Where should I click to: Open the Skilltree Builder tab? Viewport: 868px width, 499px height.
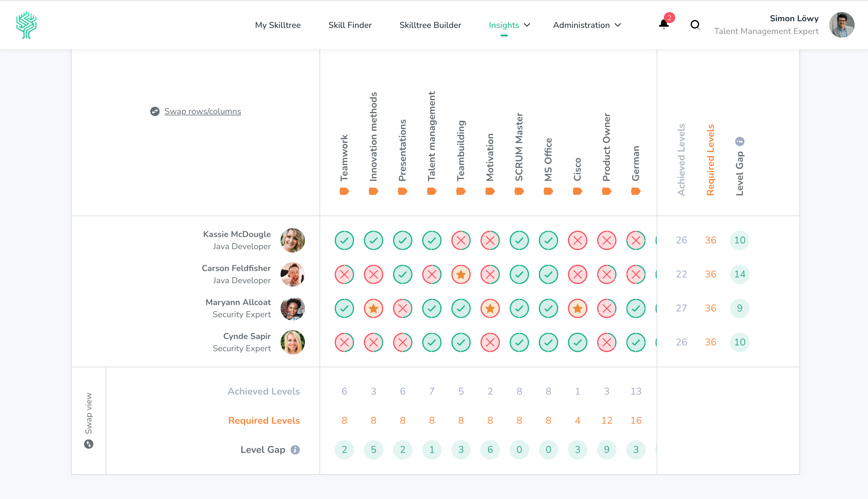[430, 25]
